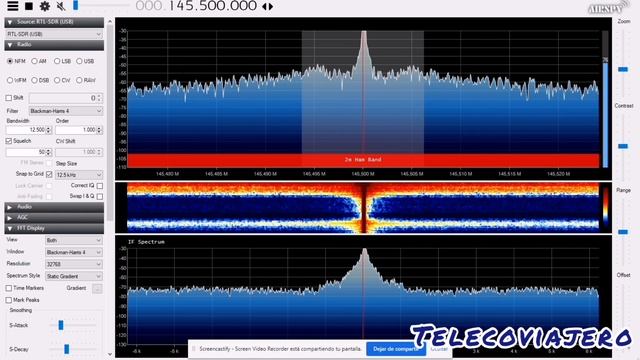This screenshot has width=640, height=360.
Task: Enable the Time Markers checkbox
Action: 9,288
